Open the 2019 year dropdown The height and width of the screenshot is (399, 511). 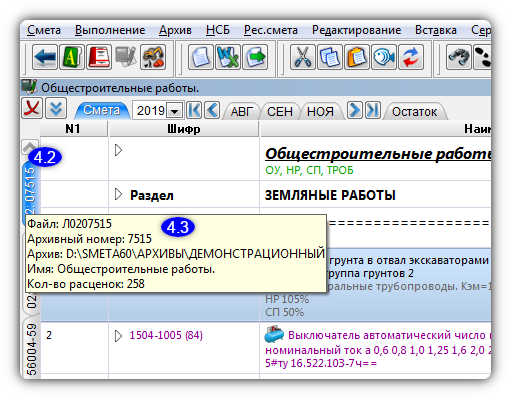click(x=175, y=111)
